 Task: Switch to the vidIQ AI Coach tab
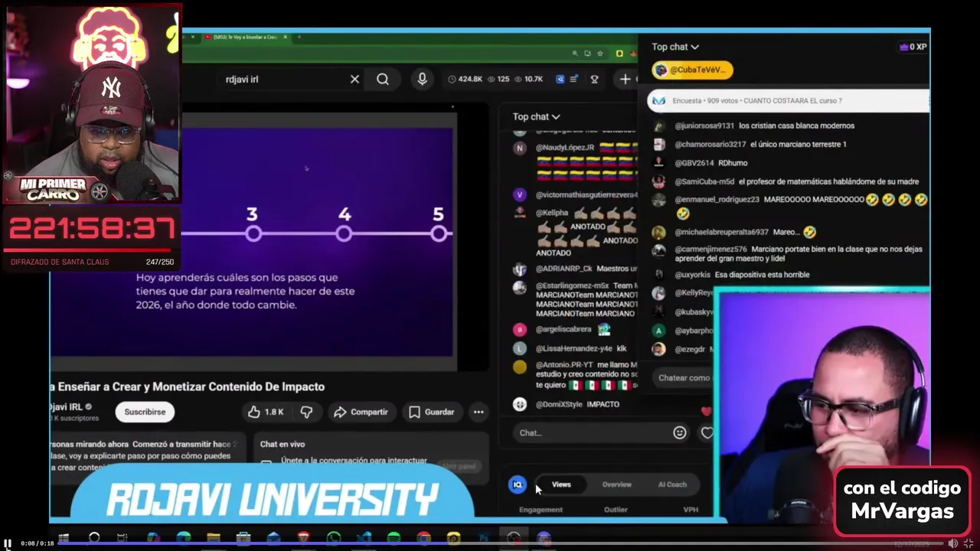point(672,484)
